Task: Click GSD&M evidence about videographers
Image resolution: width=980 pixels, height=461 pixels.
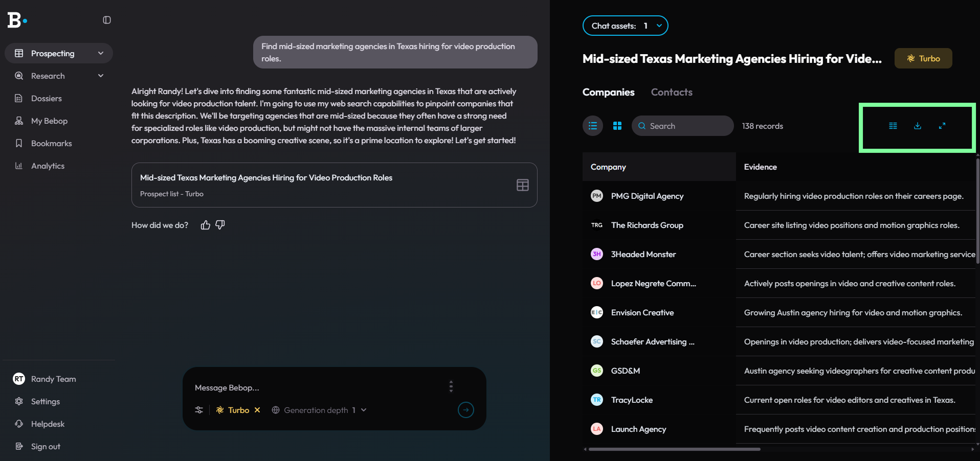Action: pos(859,371)
